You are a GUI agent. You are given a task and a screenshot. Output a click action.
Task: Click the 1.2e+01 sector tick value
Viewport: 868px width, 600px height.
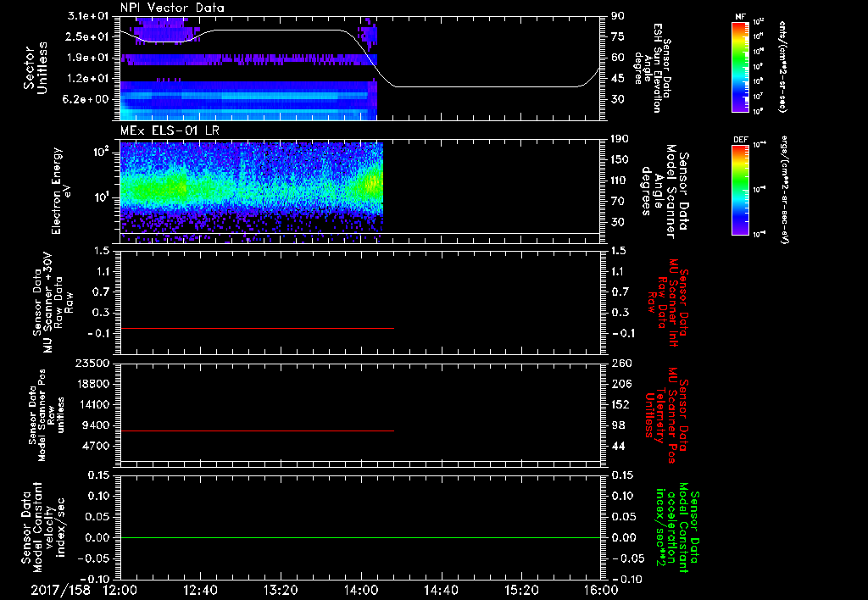pyautogui.click(x=88, y=79)
